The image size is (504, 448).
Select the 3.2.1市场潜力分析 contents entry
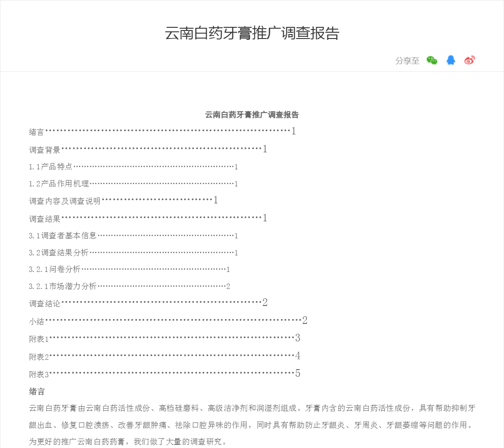click(129, 286)
